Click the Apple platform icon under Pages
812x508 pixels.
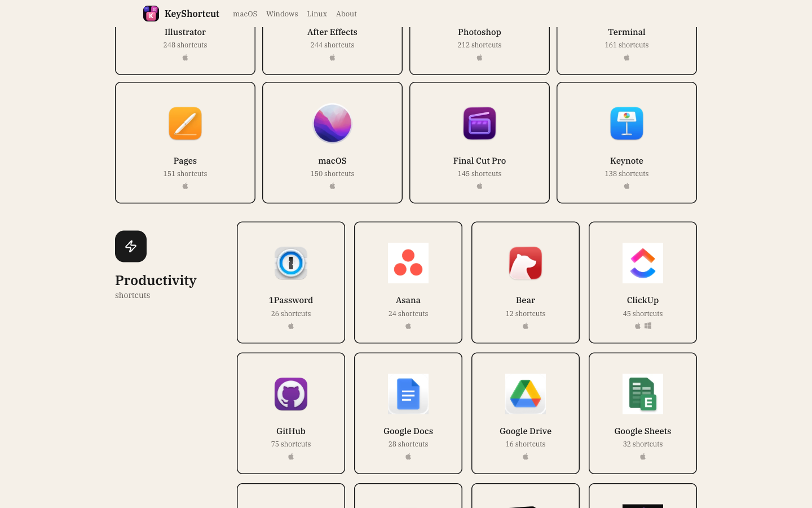coord(185,186)
